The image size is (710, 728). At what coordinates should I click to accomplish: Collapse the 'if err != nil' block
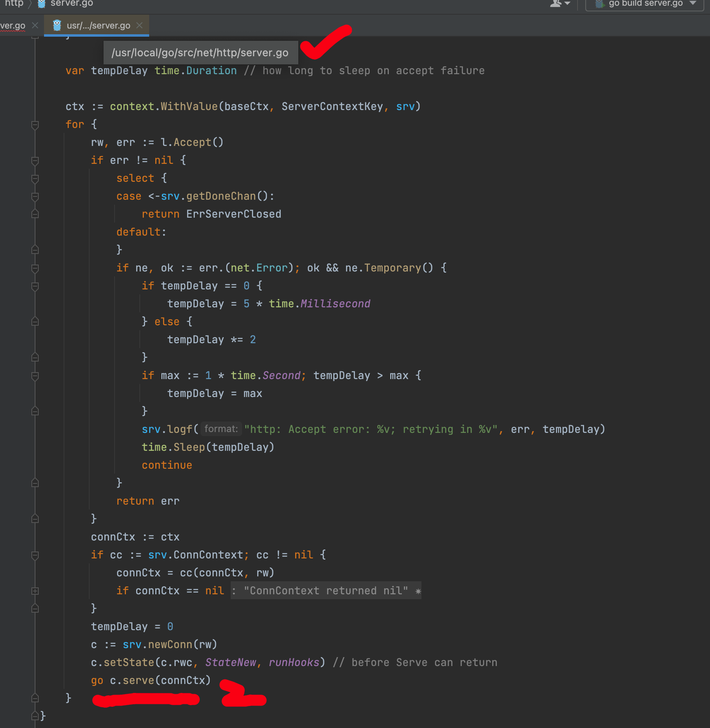click(x=35, y=161)
